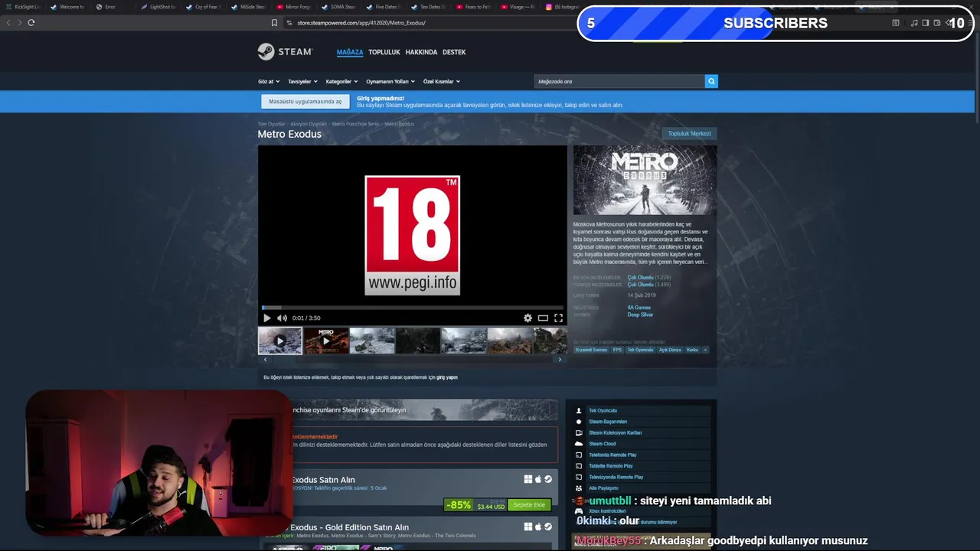Click the Steam Cloud icon
Image resolution: width=980 pixels, height=551 pixels.
[x=579, y=444]
